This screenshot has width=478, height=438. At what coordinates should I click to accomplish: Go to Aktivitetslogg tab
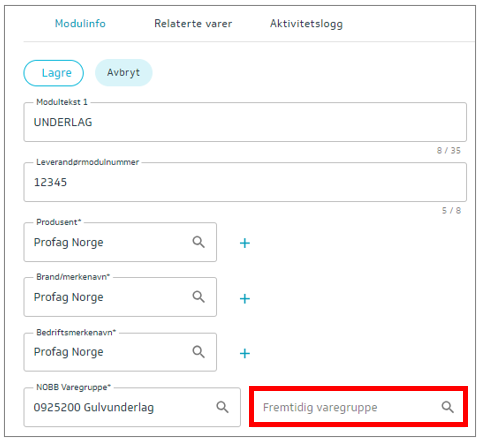pyautogui.click(x=306, y=24)
